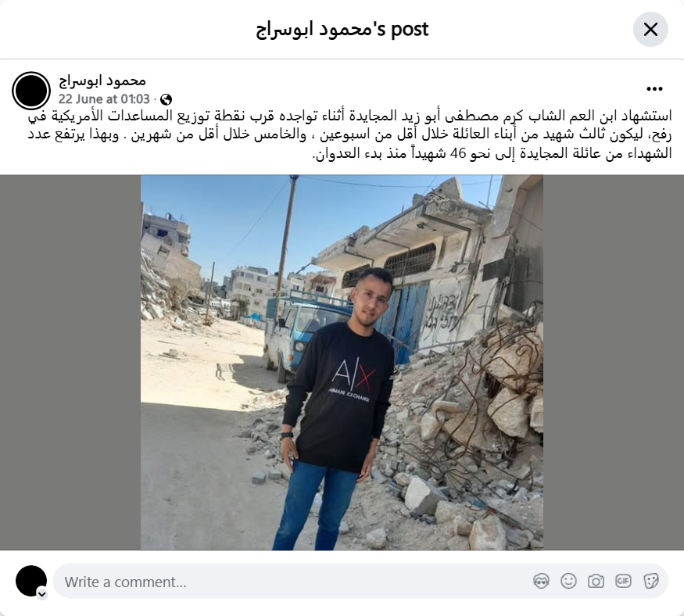Open the author name محمود ابوسراج link
The width and height of the screenshot is (684, 616).
(x=102, y=81)
